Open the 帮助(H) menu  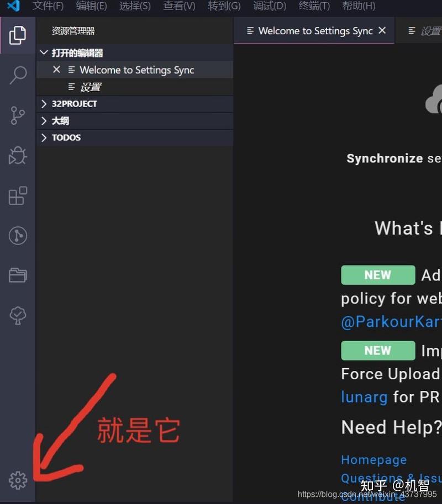pos(359,6)
